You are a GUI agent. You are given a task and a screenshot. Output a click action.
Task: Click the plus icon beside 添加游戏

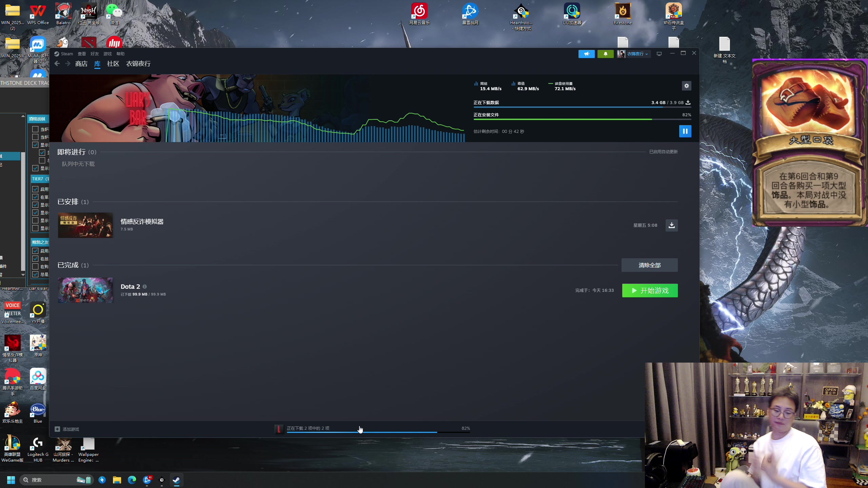click(x=57, y=429)
